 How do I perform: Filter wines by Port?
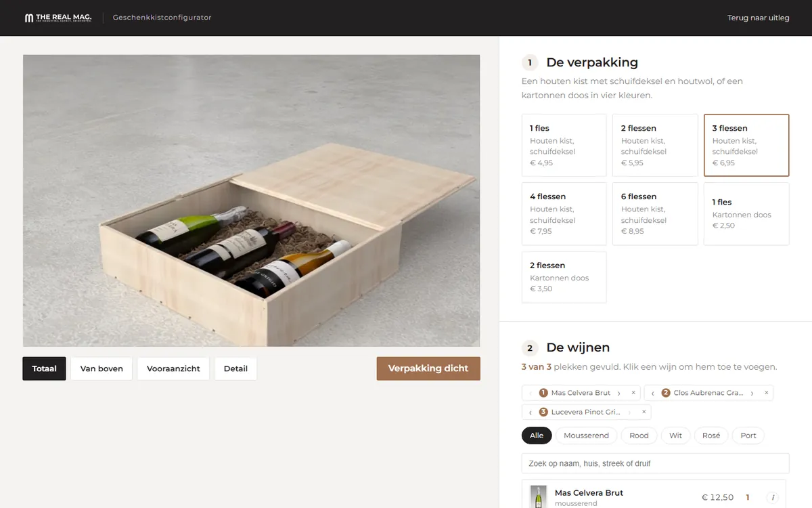point(748,436)
